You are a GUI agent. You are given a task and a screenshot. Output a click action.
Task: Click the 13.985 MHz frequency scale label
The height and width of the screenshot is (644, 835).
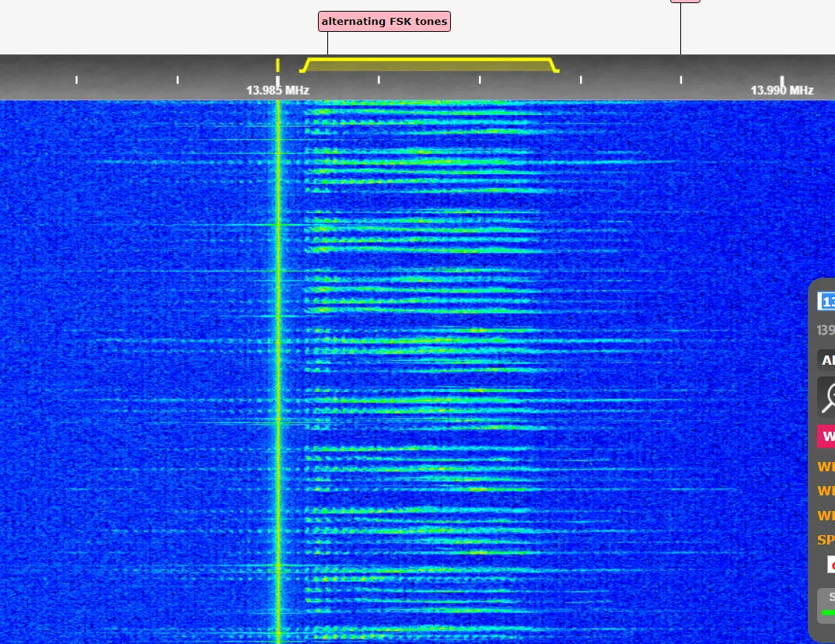[x=278, y=90]
